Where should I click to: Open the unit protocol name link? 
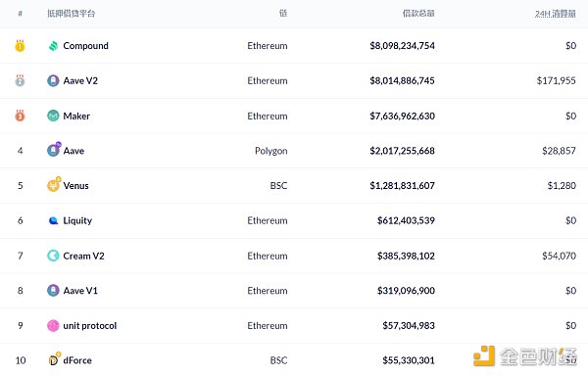(x=90, y=326)
